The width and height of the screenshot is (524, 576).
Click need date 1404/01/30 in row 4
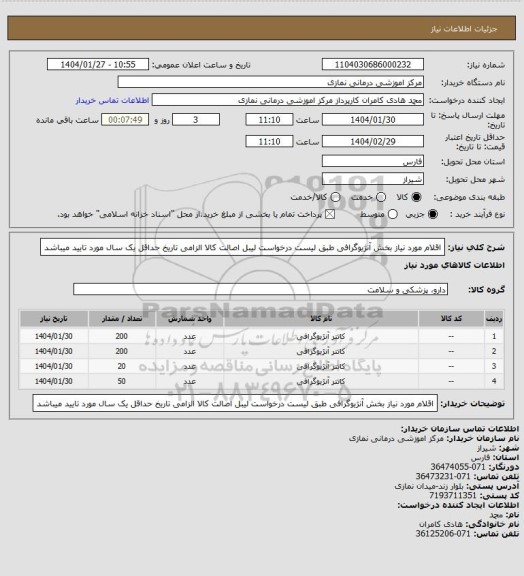pyautogui.click(x=54, y=382)
